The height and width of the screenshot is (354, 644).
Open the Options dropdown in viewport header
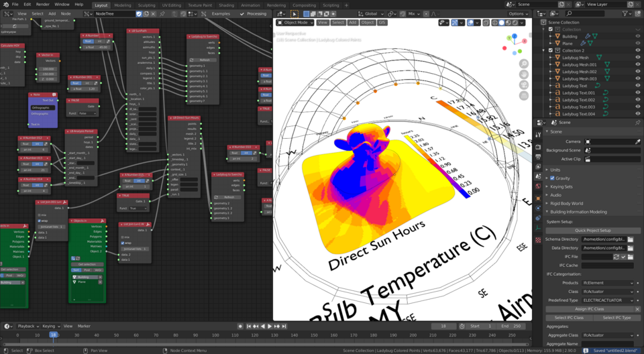point(519,13)
